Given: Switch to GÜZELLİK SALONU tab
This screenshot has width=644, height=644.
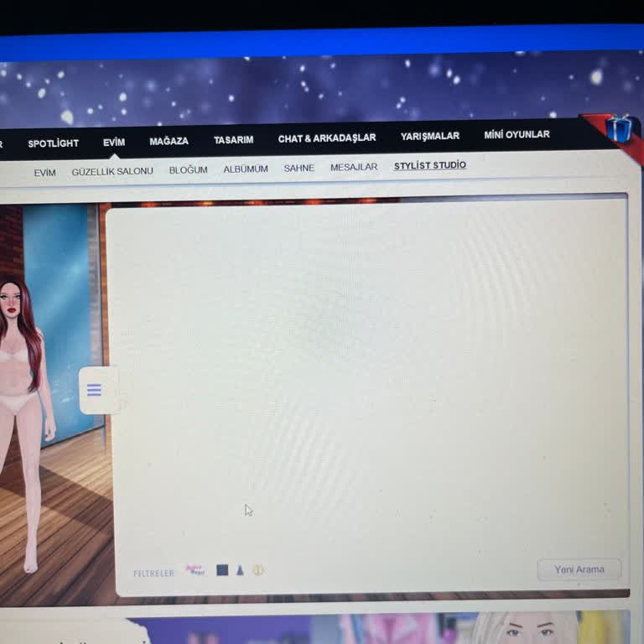Looking at the screenshot, I should click(112, 171).
